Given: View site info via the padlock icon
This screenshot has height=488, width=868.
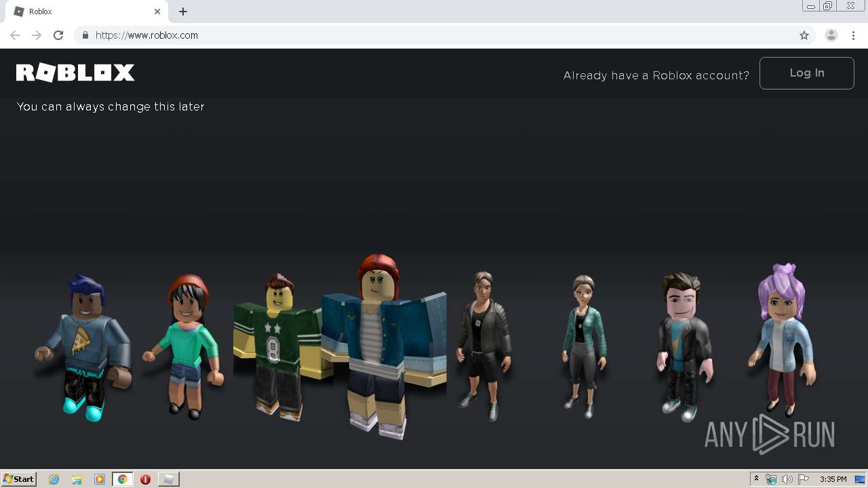Looking at the screenshot, I should pos(85,35).
